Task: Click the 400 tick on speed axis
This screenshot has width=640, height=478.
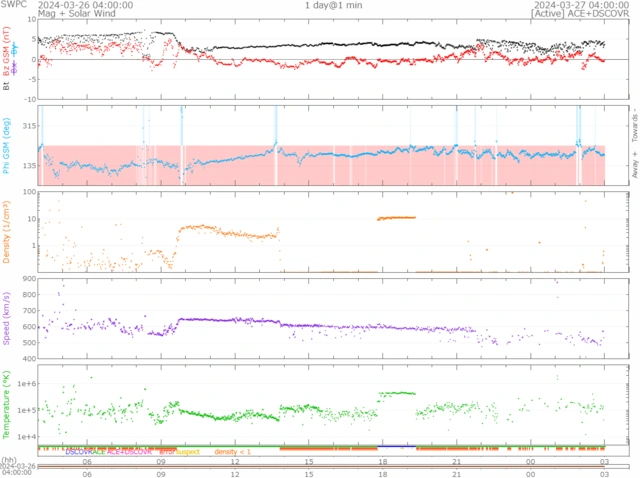Action: (x=29, y=359)
